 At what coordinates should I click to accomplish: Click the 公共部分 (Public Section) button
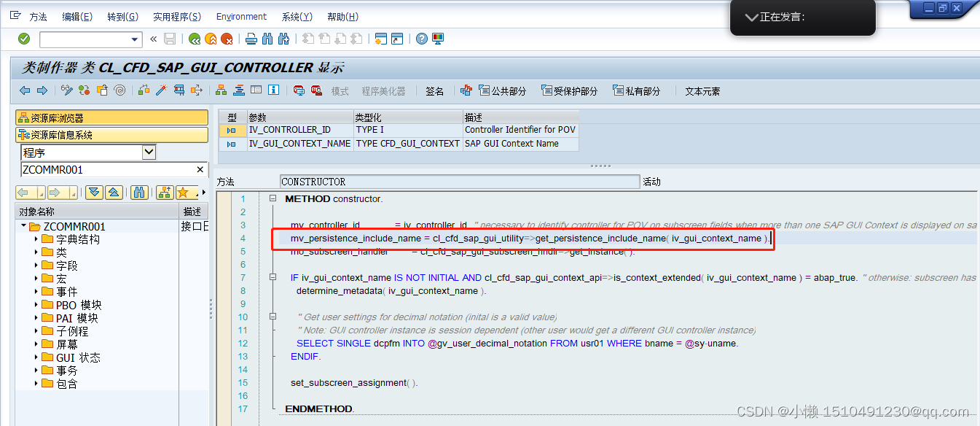pyautogui.click(x=503, y=91)
